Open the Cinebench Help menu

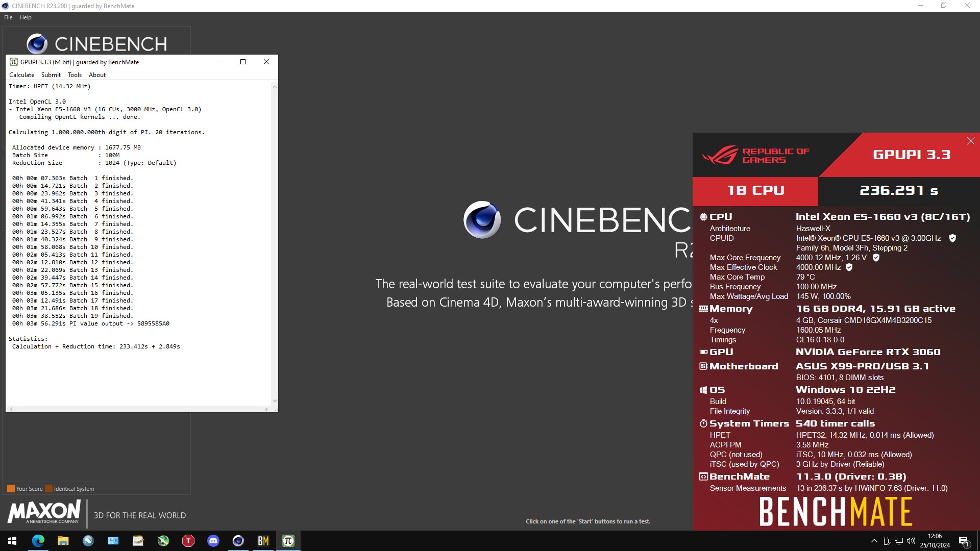click(26, 17)
